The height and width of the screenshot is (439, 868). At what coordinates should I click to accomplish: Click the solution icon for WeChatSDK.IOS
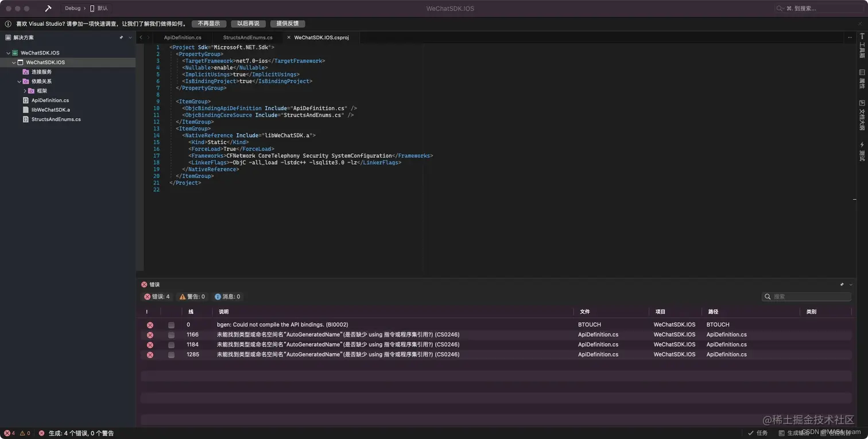pyautogui.click(x=15, y=53)
